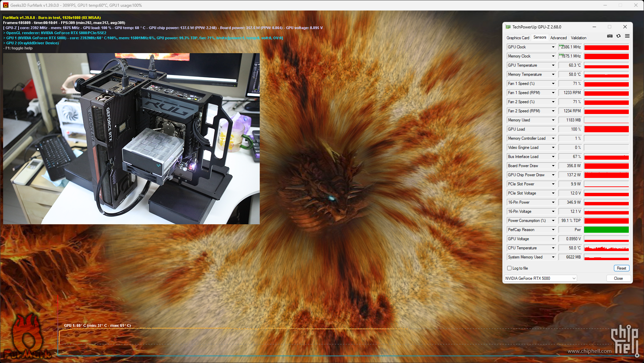Click the FurMark embedded PC photo thumbnail
644x363 pixels.
point(131,139)
